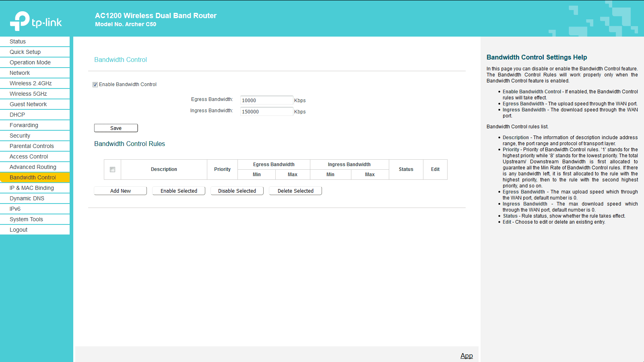This screenshot has width=644, height=362.
Task: Click the TP-Link logo
Action: (x=36, y=21)
